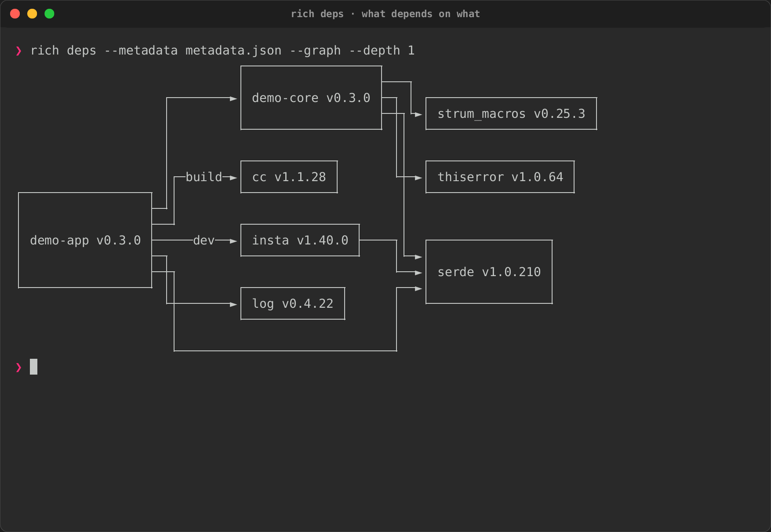This screenshot has width=771, height=532.
Task: Click the demo-app v0.3.0 node
Action: click(x=85, y=240)
